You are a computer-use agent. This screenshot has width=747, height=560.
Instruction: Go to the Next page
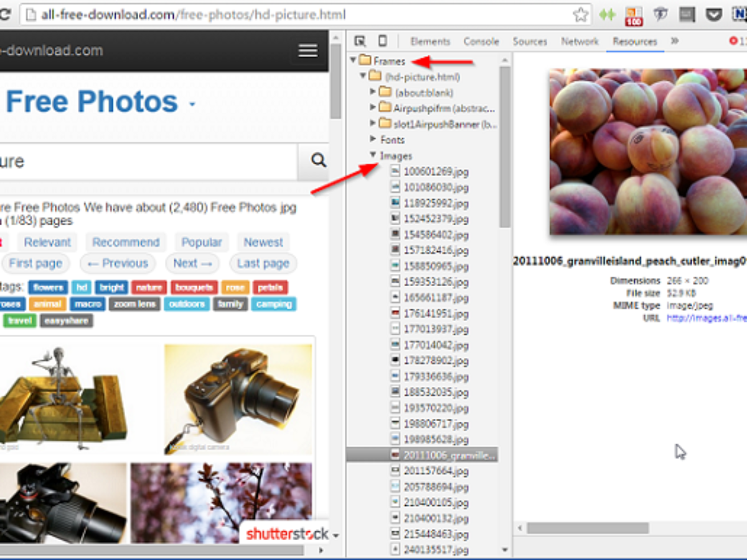[x=192, y=263]
